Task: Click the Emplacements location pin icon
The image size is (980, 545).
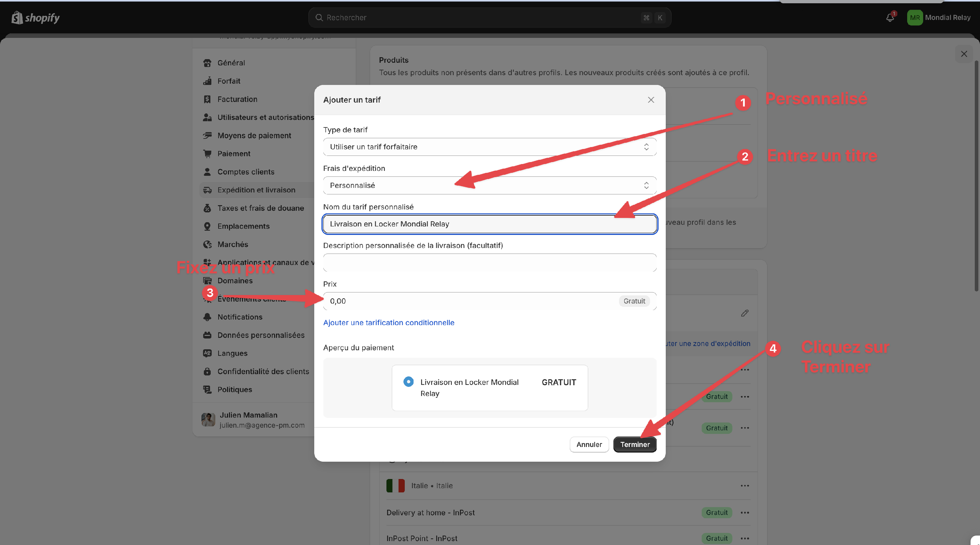Action: coord(207,226)
